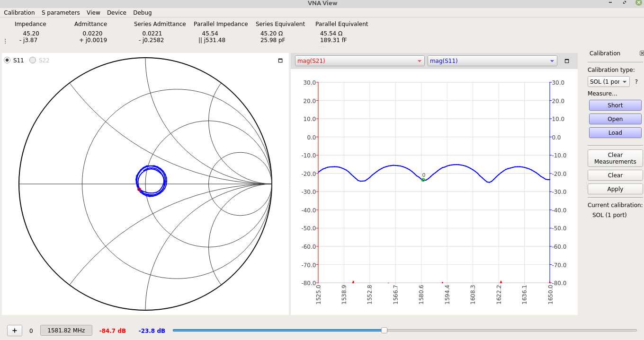Screen dimensions: 644x340
Task: Maximize the magnitude graph pane
Action: [x=567, y=61]
